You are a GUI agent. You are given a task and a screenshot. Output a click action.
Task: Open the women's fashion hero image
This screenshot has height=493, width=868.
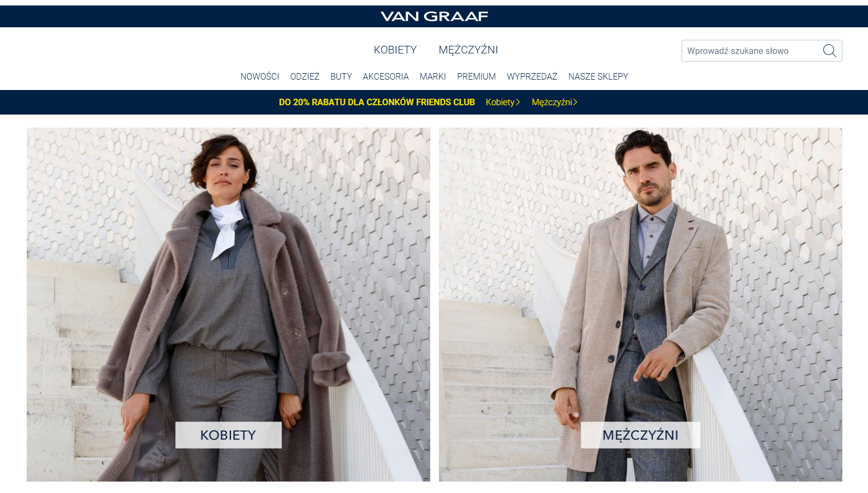[x=228, y=304]
